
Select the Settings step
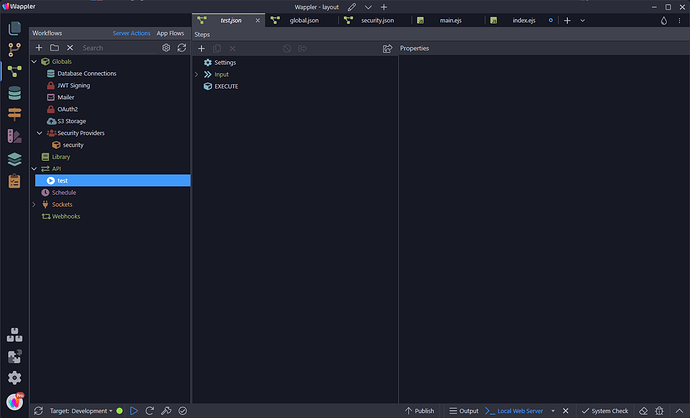(x=225, y=62)
